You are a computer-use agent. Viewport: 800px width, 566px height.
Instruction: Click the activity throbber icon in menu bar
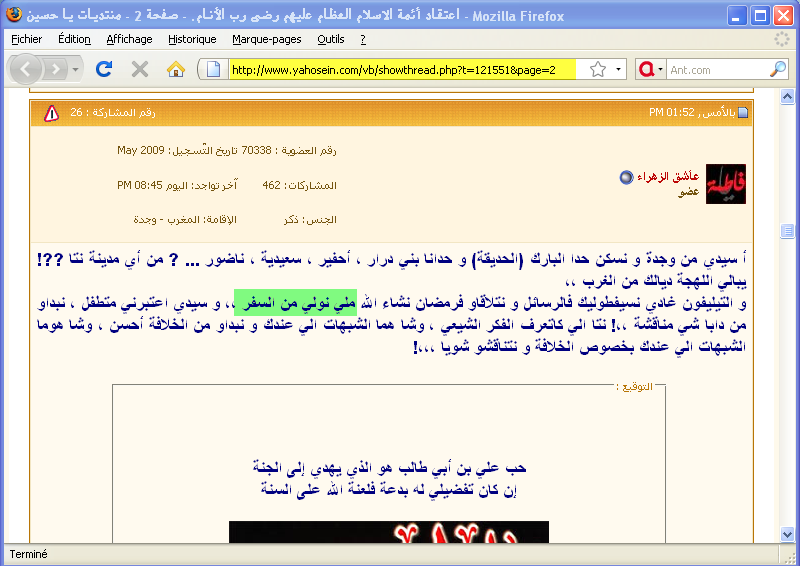point(781,39)
